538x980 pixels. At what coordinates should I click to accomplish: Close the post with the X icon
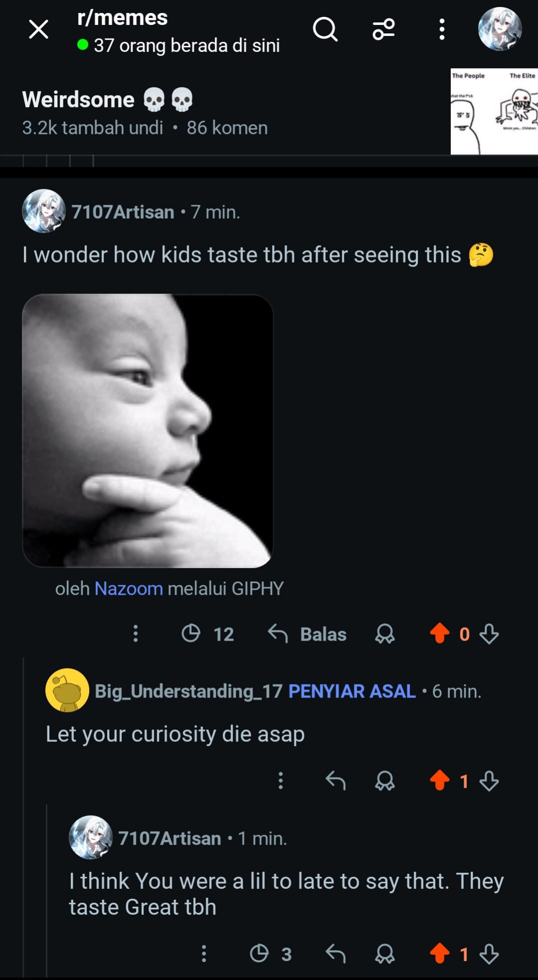(x=38, y=29)
